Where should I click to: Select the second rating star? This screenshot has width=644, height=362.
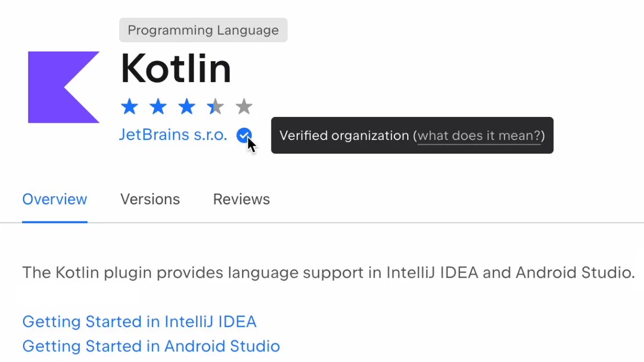click(x=158, y=107)
